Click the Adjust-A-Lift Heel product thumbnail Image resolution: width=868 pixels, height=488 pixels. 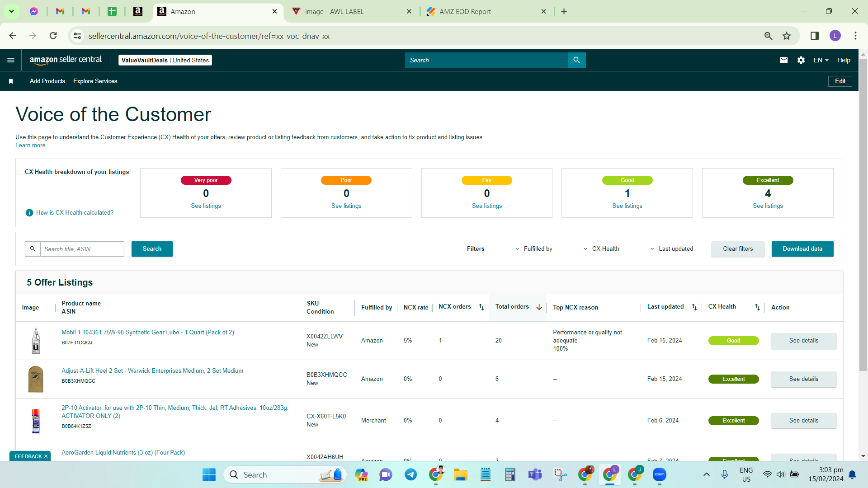coord(36,379)
